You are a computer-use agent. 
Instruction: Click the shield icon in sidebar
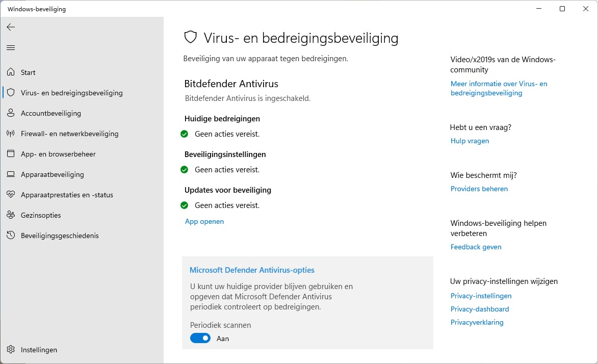pos(11,93)
